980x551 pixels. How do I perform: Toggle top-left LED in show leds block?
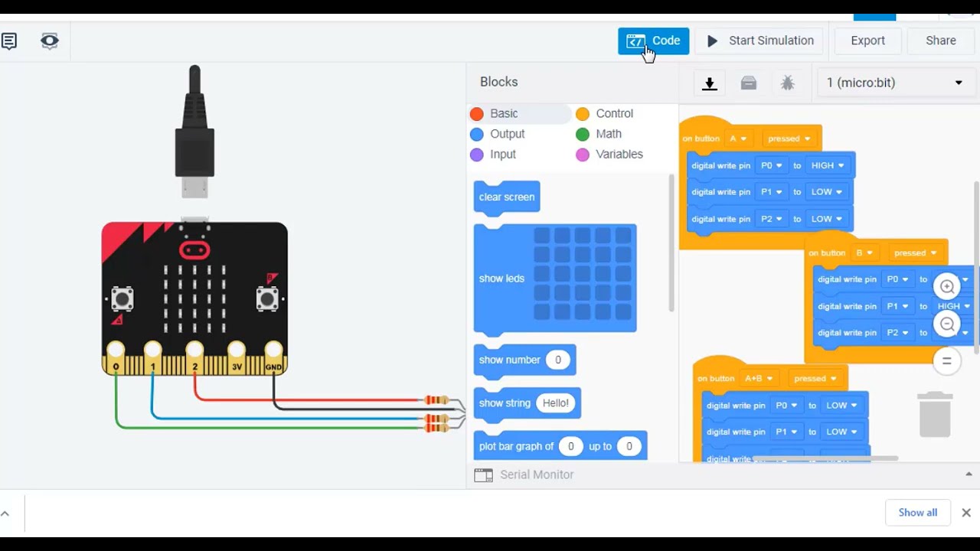tap(542, 235)
